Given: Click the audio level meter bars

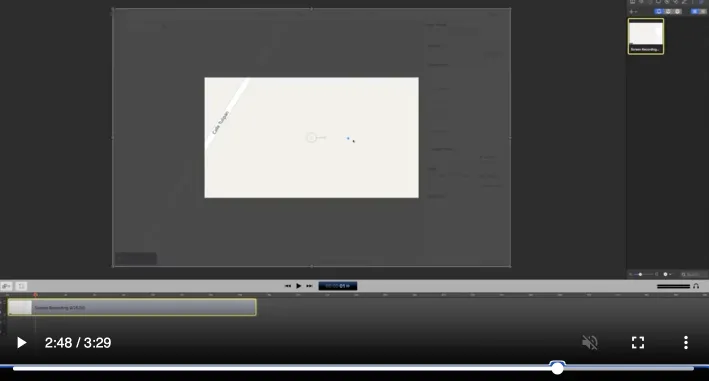Looking at the screenshot, I should [x=673, y=286].
